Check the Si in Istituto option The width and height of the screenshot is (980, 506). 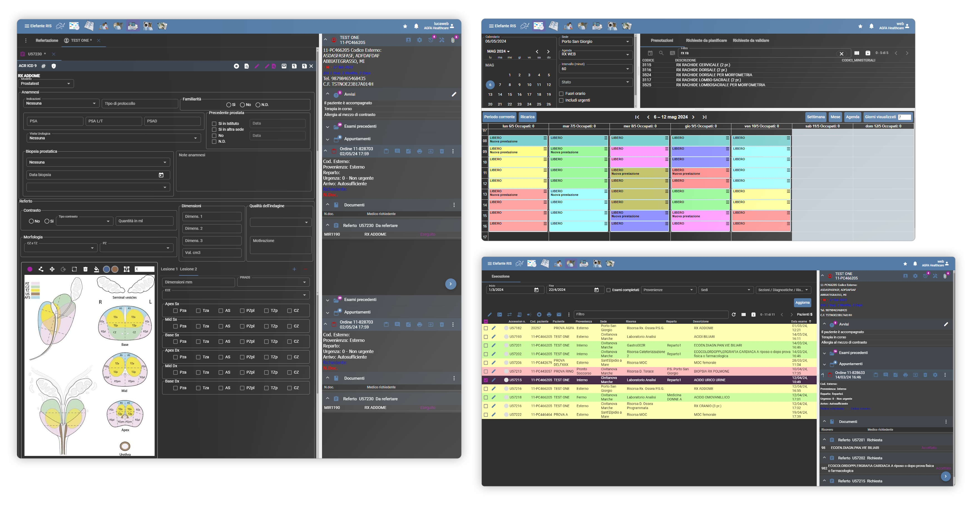[x=214, y=124]
